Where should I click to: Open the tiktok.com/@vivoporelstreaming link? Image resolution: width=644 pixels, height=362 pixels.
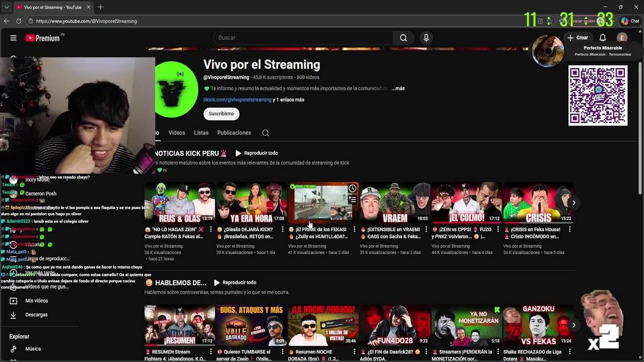[237, 100]
